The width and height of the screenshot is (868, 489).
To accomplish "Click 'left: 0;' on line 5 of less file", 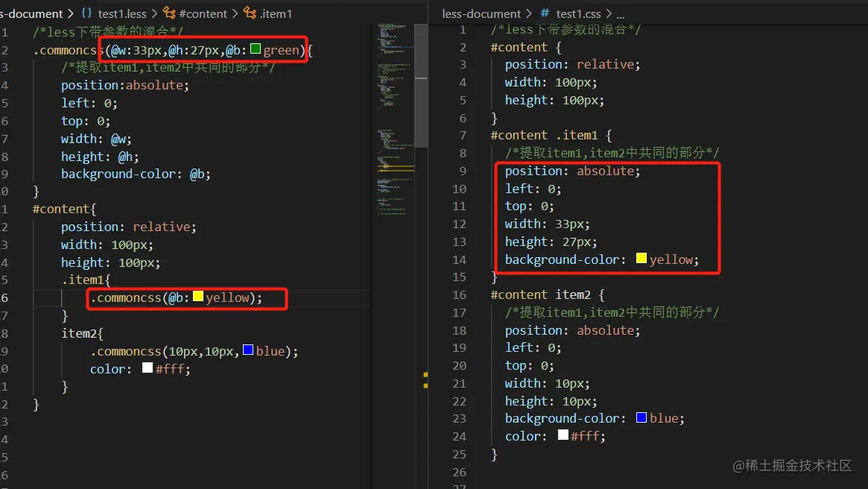I will tap(89, 103).
